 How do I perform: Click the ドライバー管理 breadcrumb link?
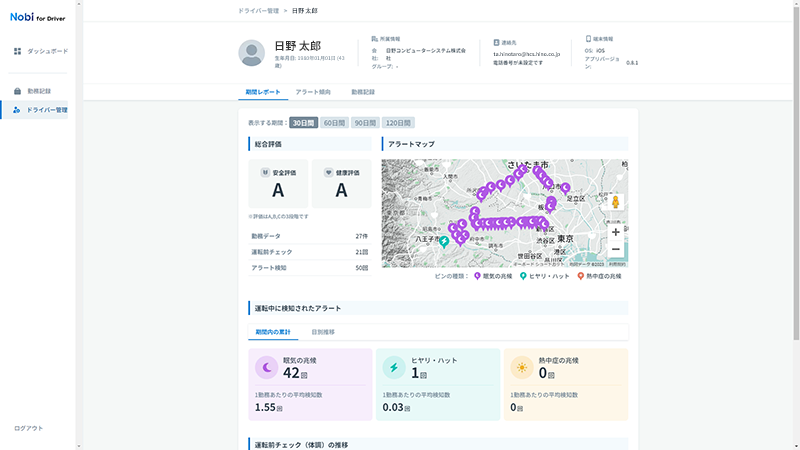[x=258, y=10]
